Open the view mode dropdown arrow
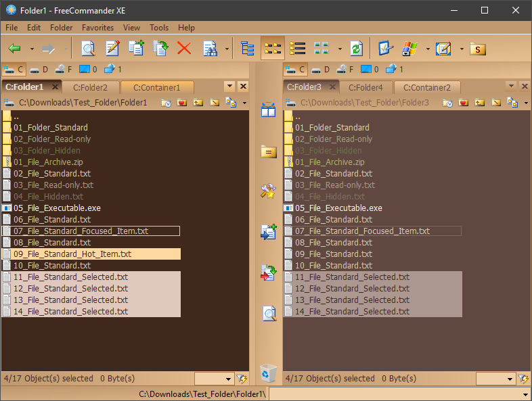This screenshot has width=532, height=401. pyautogui.click(x=340, y=49)
